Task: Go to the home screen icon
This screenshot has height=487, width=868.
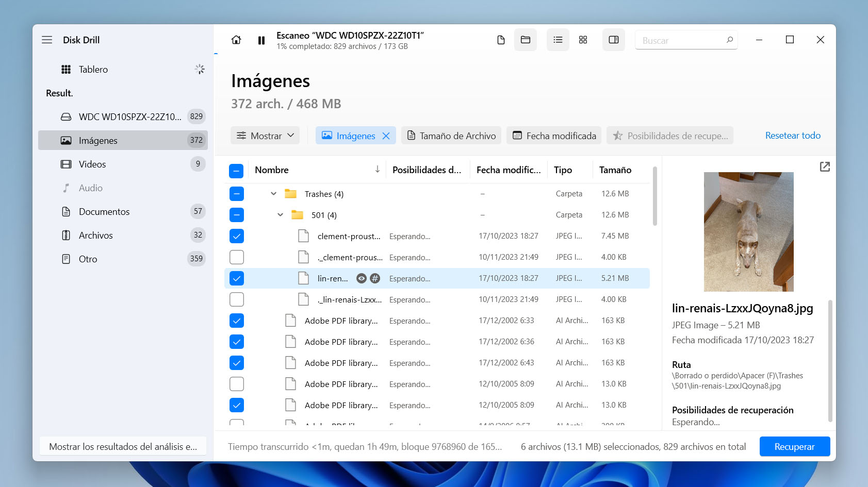Action: tap(236, 40)
